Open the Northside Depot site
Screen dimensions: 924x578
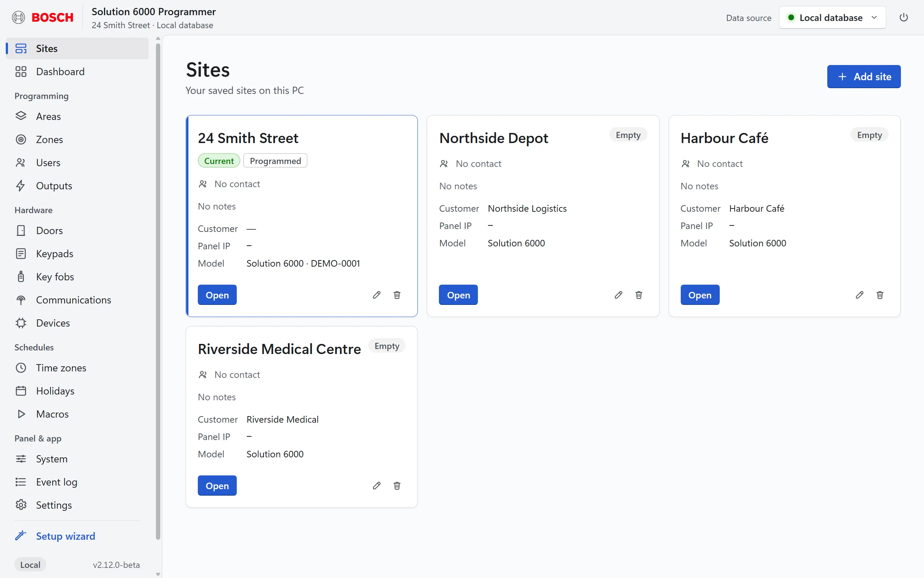(x=458, y=295)
